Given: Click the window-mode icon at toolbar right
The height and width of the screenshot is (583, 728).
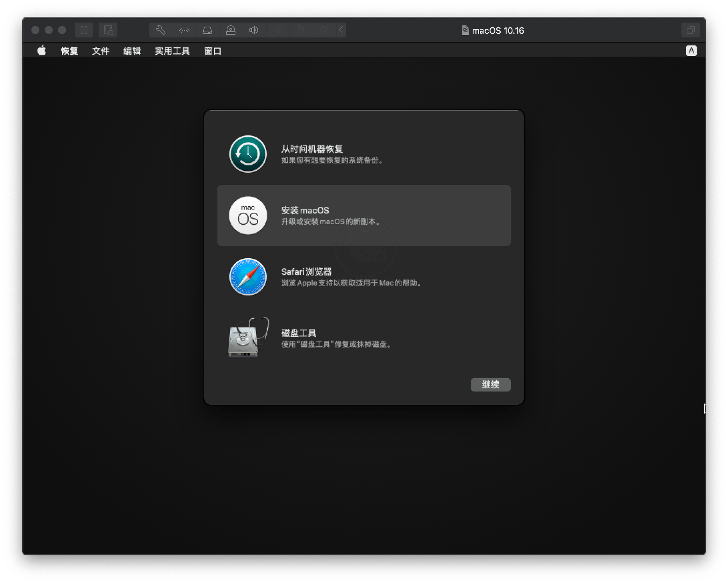Looking at the screenshot, I should (690, 30).
